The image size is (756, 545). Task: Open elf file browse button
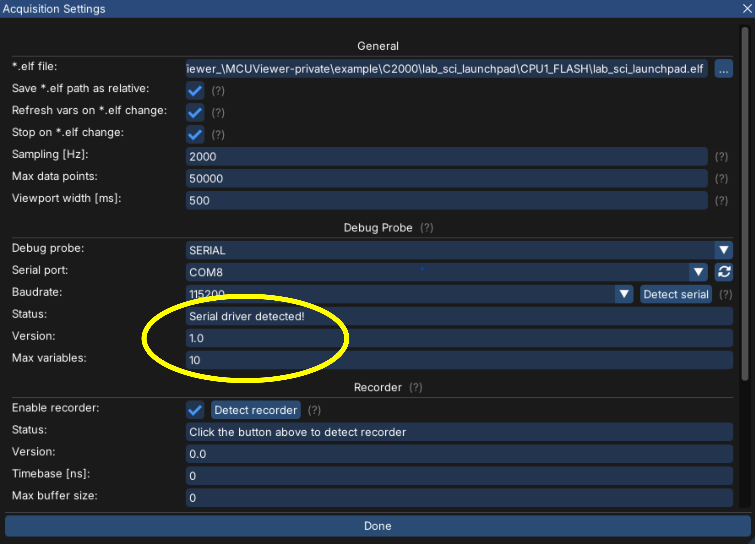coord(723,69)
